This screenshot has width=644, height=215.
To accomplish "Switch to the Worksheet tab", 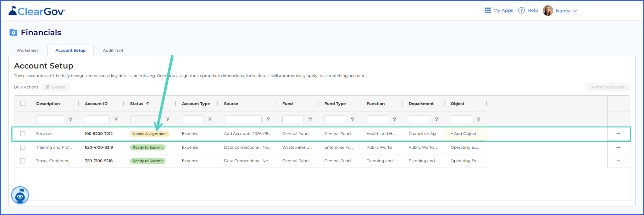I will point(27,50).
